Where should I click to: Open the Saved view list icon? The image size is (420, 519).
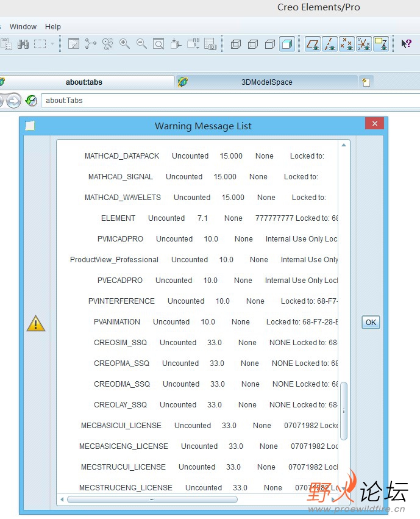coord(193,44)
